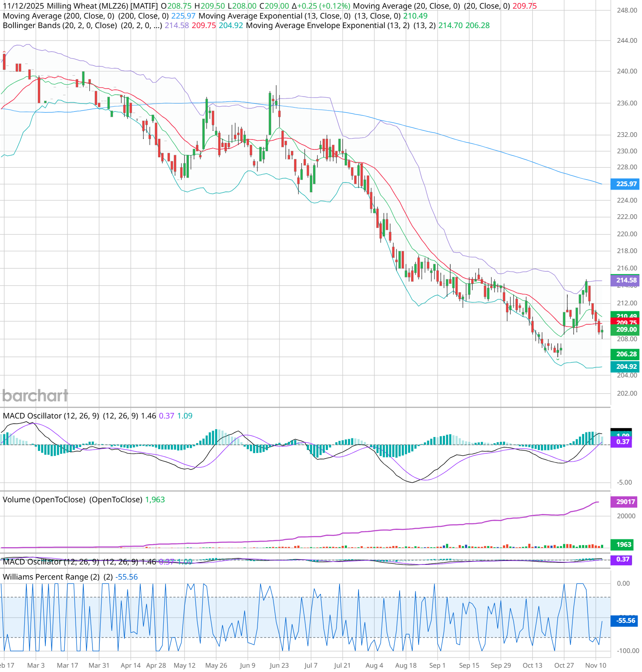
Task: Click the blue -55.56 Williams value tag
Action: pyautogui.click(x=625, y=621)
